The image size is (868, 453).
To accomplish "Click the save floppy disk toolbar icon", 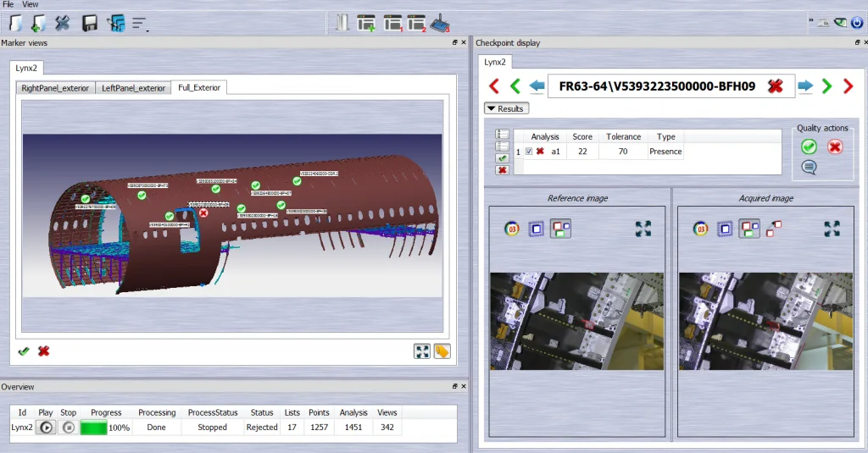I will pos(89,23).
